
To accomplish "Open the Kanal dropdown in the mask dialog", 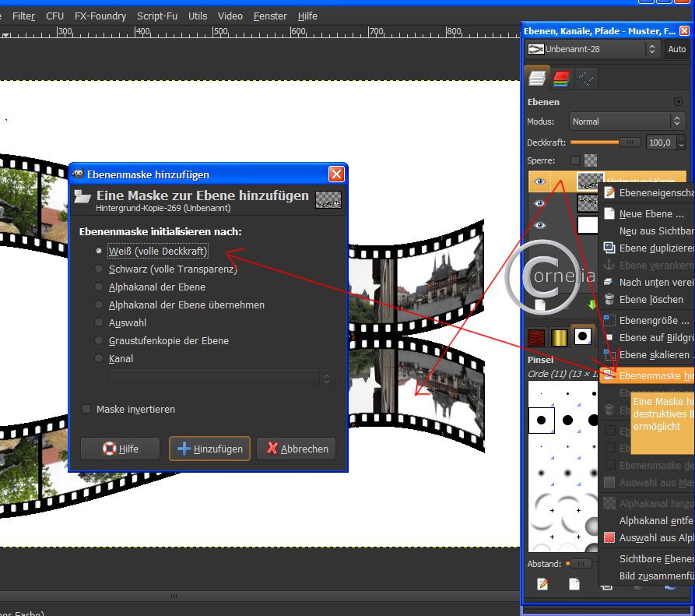I will [x=222, y=378].
